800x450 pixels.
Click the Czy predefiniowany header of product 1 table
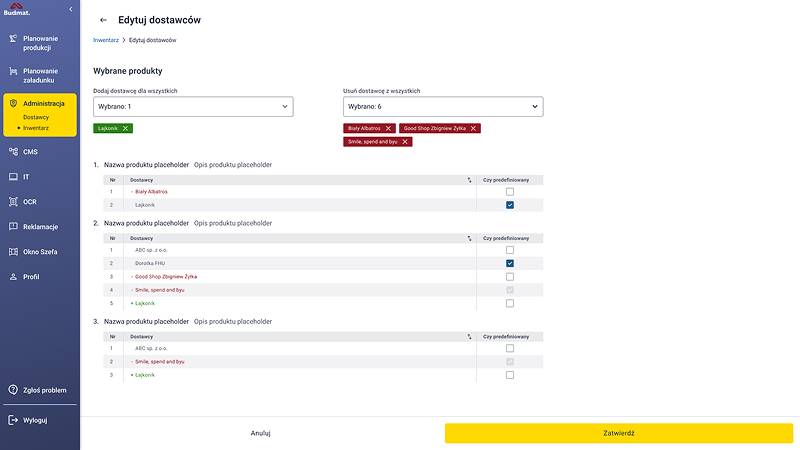point(506,180)
